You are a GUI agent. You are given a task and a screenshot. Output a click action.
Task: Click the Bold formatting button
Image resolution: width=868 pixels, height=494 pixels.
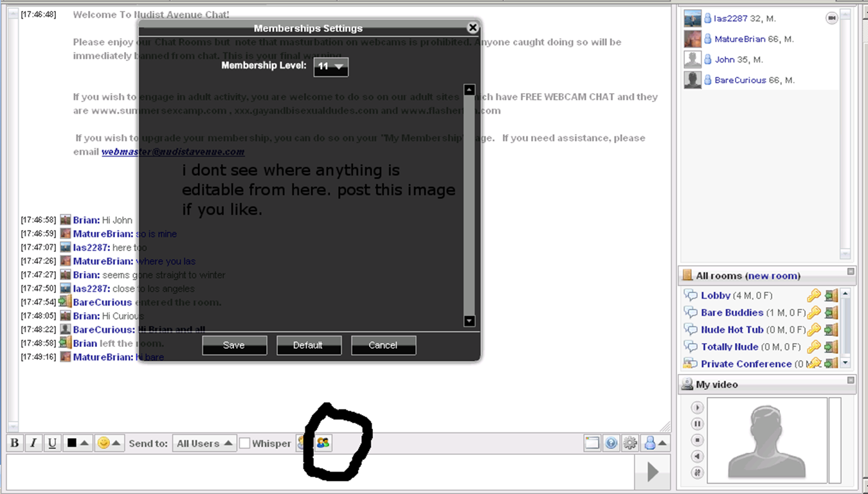click(15, 443)
